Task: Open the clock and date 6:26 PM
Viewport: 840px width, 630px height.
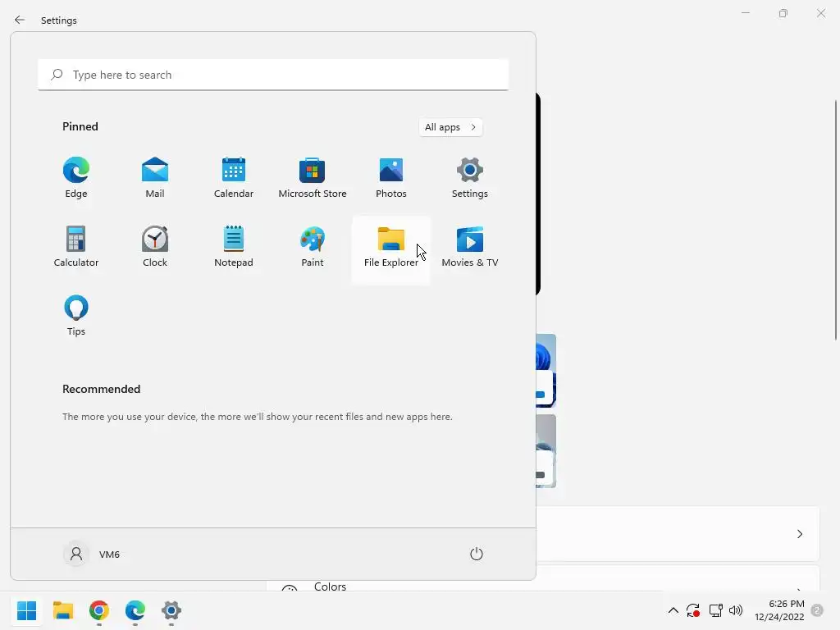Action: coord(779,610)
